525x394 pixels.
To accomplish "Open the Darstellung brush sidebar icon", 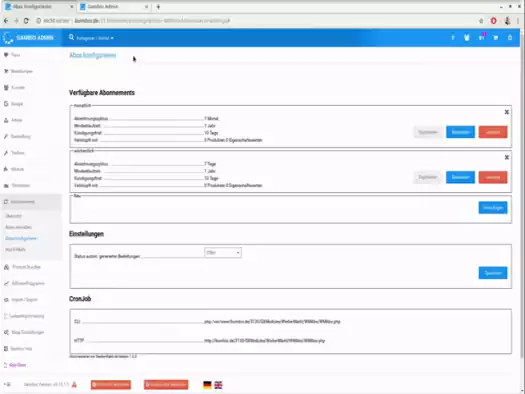I will click(x=6, y=136).
